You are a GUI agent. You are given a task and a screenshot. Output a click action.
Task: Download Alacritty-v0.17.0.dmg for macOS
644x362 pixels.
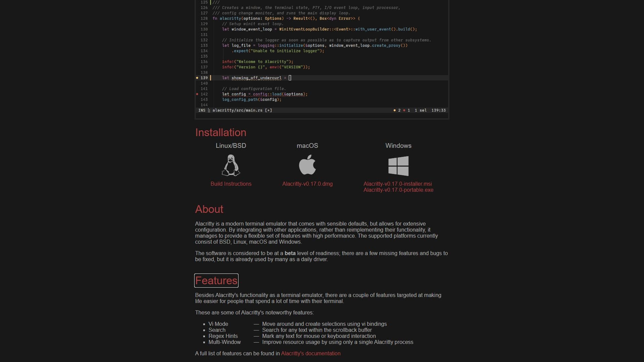tap(307, 184)
